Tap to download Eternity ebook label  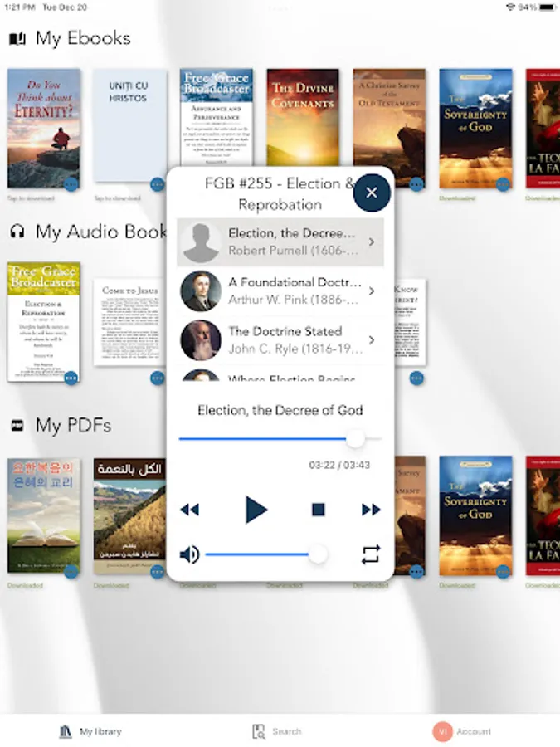31,198
